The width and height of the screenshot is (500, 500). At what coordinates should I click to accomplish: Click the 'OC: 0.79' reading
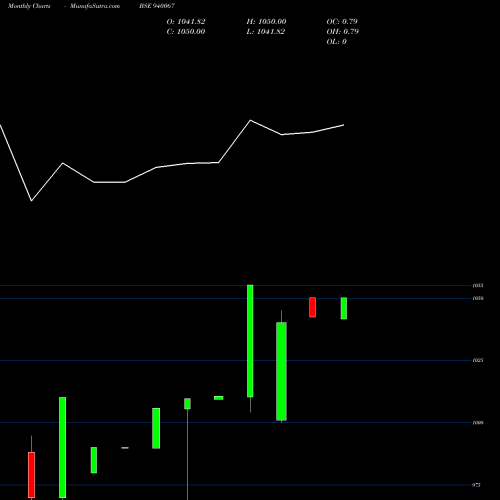(x=342, y=22)
